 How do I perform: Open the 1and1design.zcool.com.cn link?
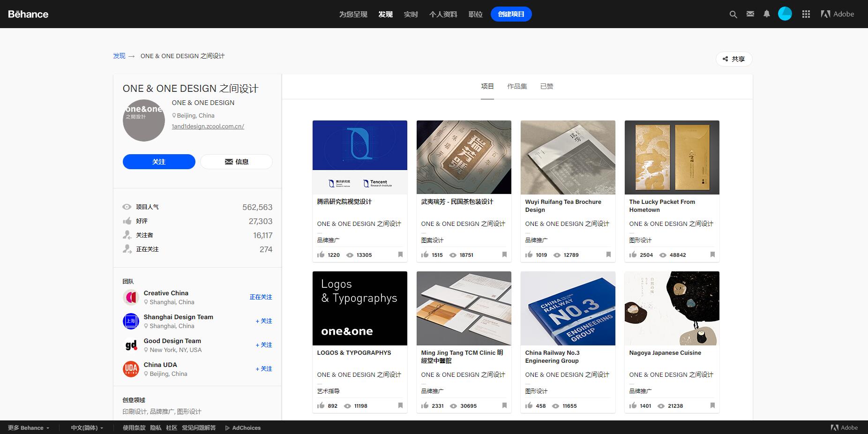208,127
